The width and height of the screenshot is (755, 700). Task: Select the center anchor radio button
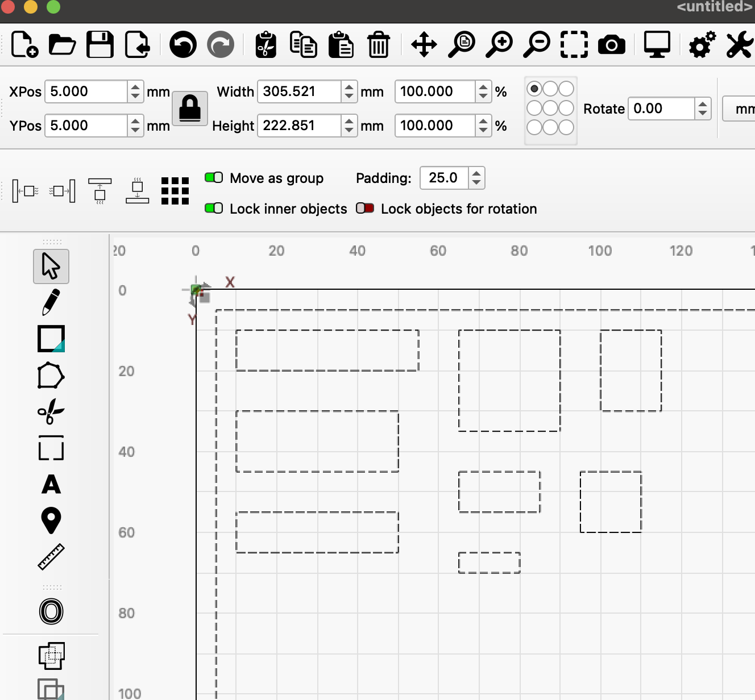[550, 108]
